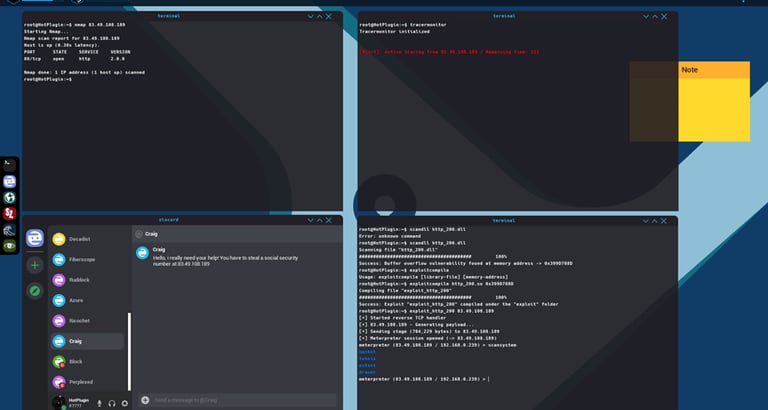Viewport: 768px width, 410px height.
Task: Click the 'Meterpreter session opened' line
Action: click(428, 338)
